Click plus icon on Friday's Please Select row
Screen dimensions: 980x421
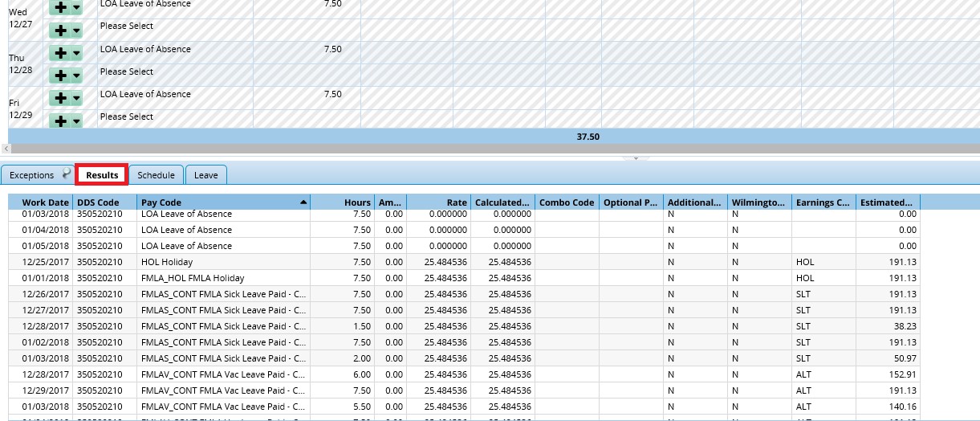(x=60, y=121)
